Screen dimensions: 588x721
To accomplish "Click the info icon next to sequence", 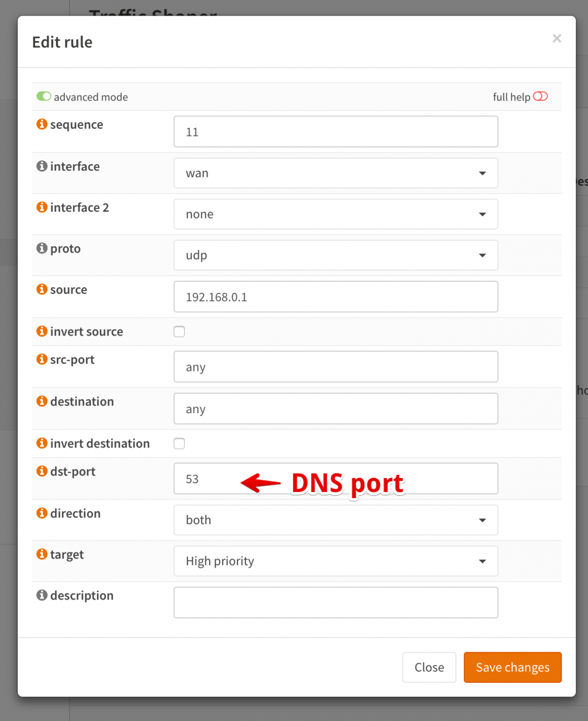I will pyautogui.click(x=42, y=124).
